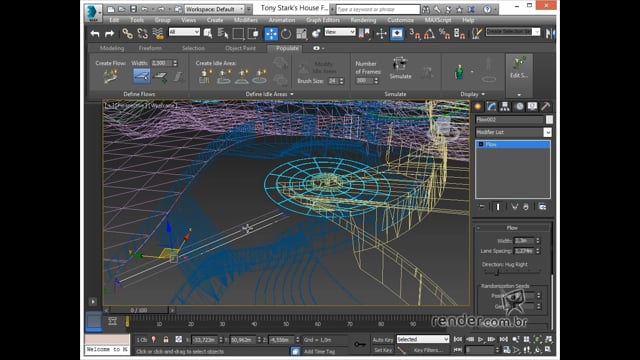
Task: Toggle the Angle Snap button
Action: [x=429, y=34]
